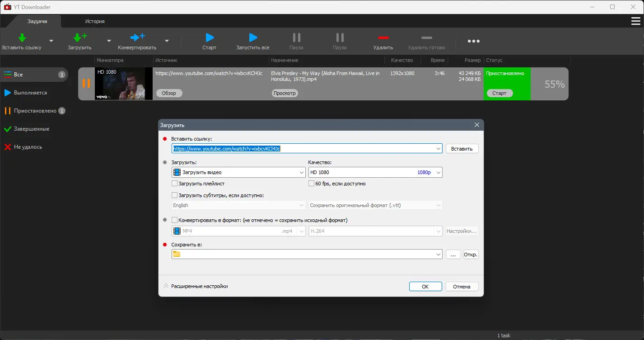
Task: Open the Качество dropdown showing HD 1080
Action: pyautogui.click(x=375, y=172)
